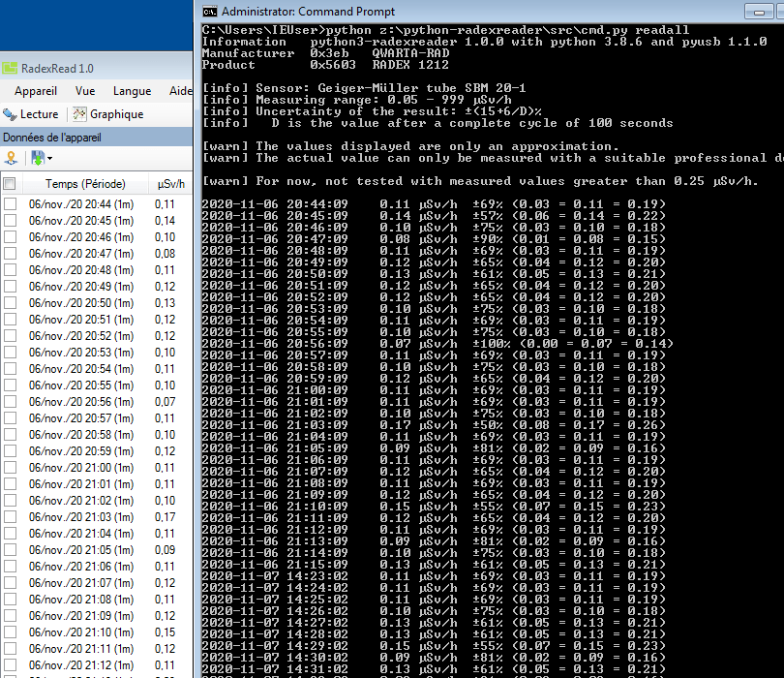Select row 06/nov./20 21:01 (1m)
Viewport: 784px width, 678px height.
[96, 484]
